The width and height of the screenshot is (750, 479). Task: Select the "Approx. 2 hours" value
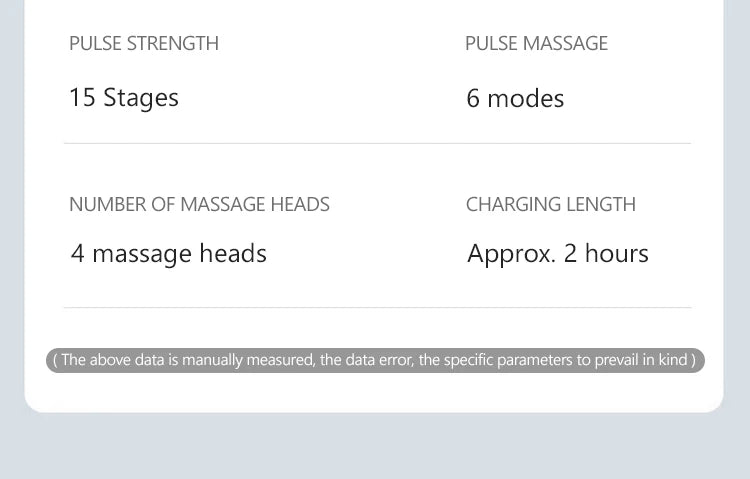[x=557, y=253]
